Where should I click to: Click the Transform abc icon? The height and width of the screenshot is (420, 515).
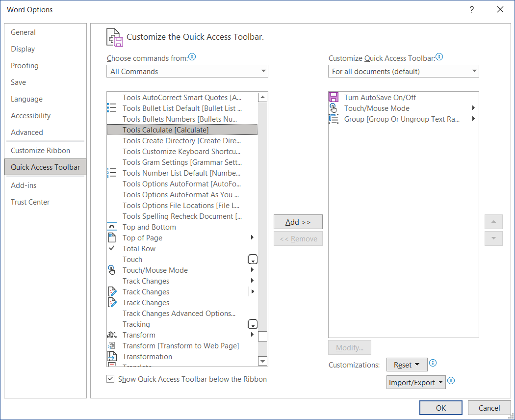click(112, 335)
